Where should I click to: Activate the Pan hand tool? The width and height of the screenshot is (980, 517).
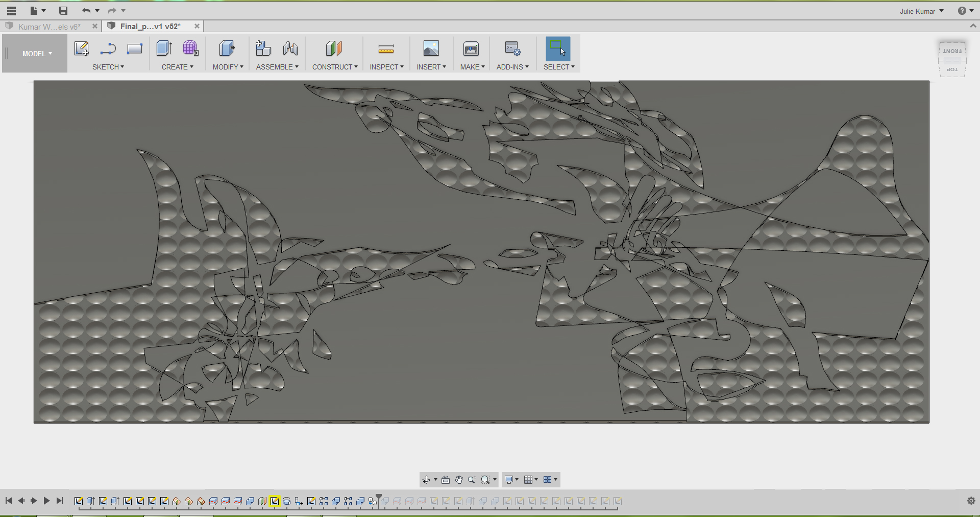point(459,480)
